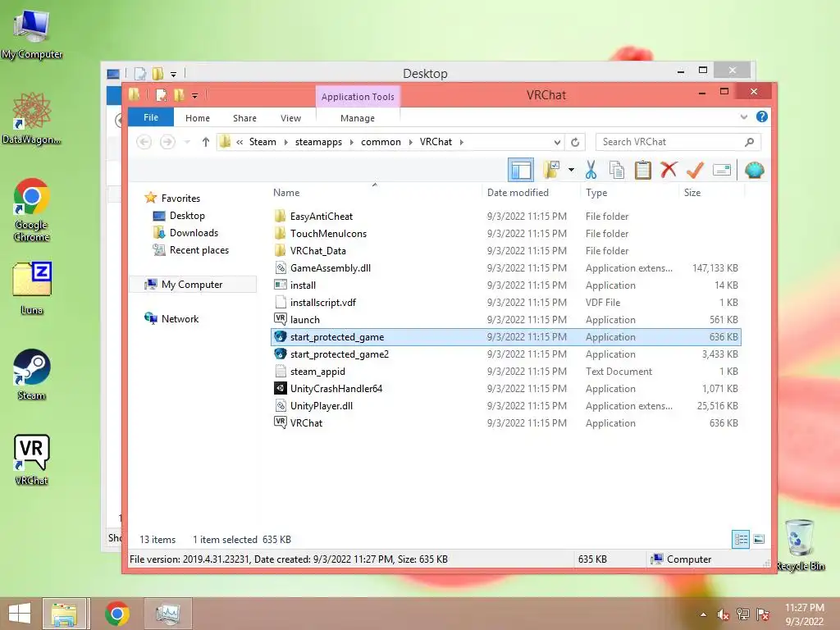Switch to the View ribbon tab
Screen dimensions: 840x630
[290, 118]
